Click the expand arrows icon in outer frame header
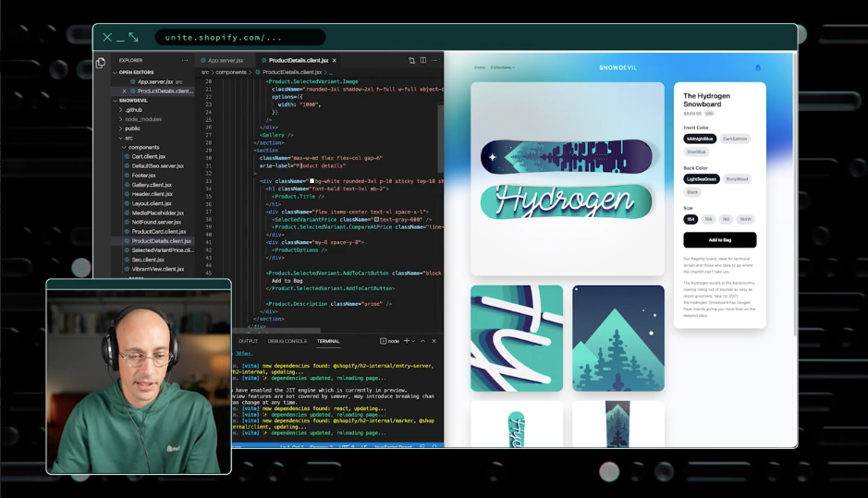The height and width of the screenshot is (498, 868). (x=133, y=37)
